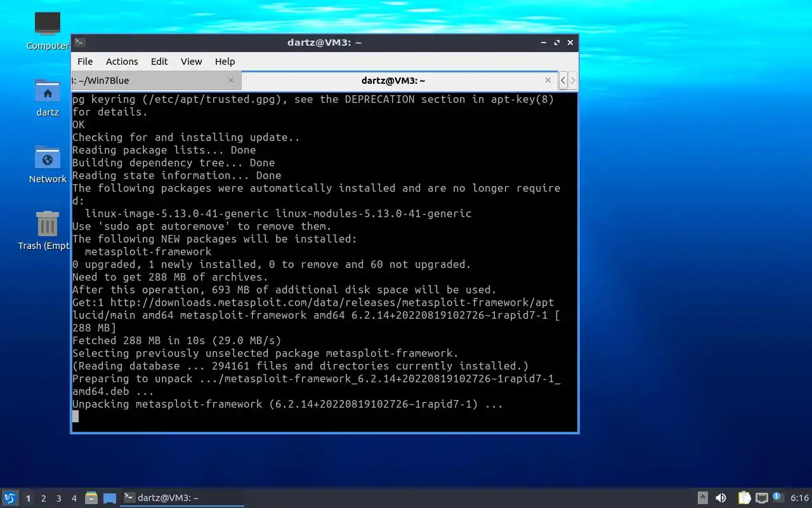812x508 pixels.
Task: Click 'Reading state information... Done' line
Action: pos(176,175)
